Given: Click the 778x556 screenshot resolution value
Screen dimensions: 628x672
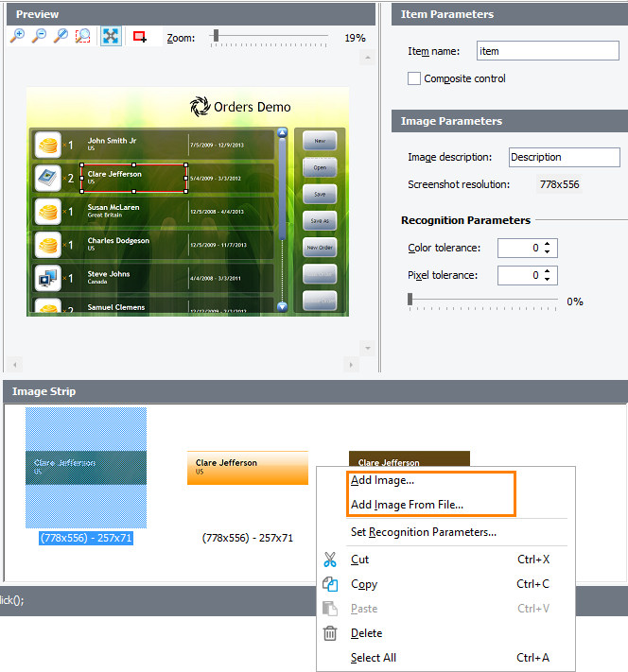Looking at the screenshot, I should pyautogui.click(x=559, y=184).
